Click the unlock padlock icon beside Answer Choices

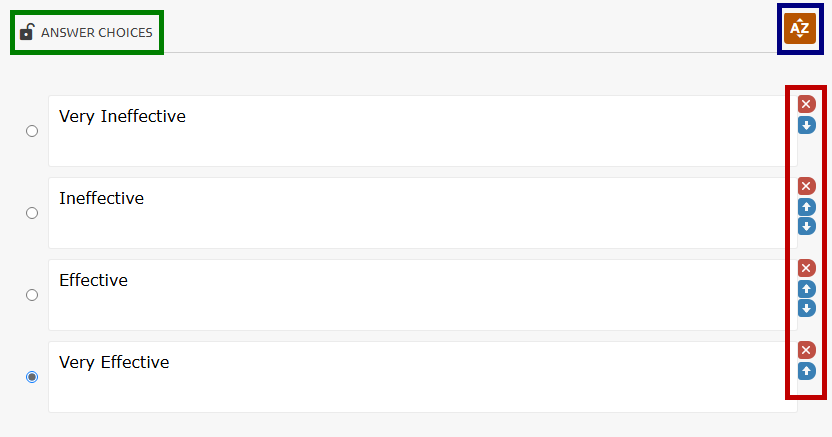27,32
